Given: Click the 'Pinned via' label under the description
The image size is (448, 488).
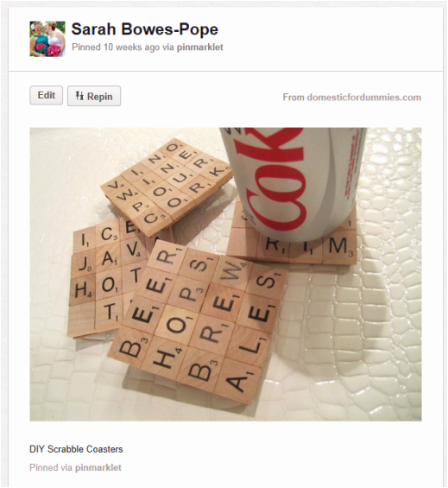Looking at the screenshot, I should pyautogui.click(x=51, y=467).
